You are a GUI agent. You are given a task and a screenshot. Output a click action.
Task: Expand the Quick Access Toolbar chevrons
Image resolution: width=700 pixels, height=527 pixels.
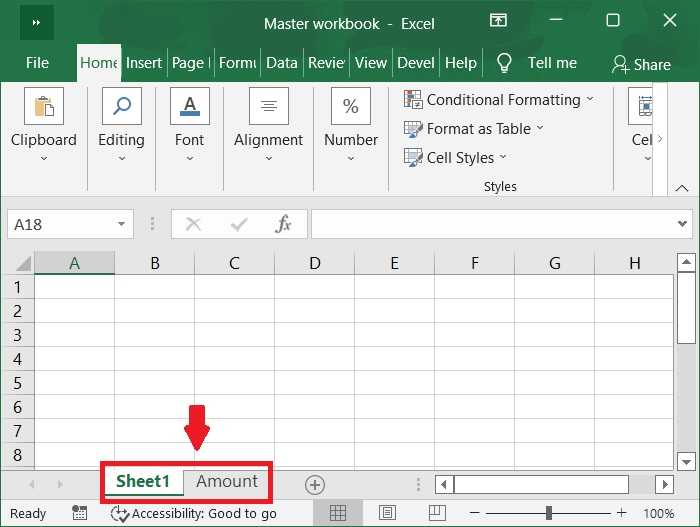37,22
